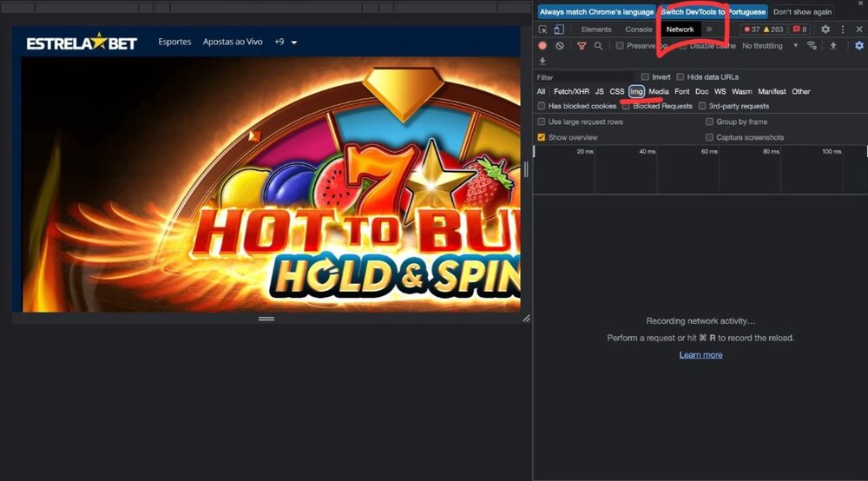The height and width of the screenshot is (481, 868).
Task: Toggle the device toolbar icon
Action: (559, 30)
